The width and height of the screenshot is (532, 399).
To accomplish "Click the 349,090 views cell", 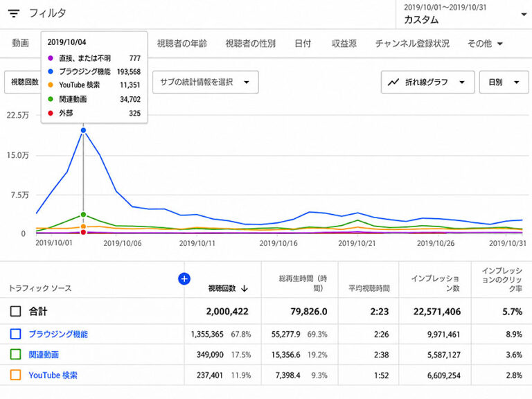I will coord(210,355).
